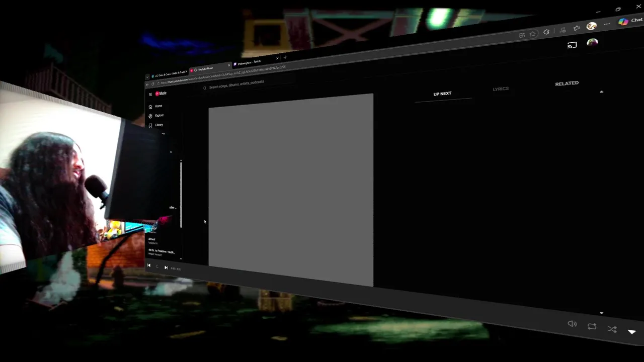Screen dimensions: 644x362
Task: Open the browser extensions puzzle icon
Action: point(546,32)
